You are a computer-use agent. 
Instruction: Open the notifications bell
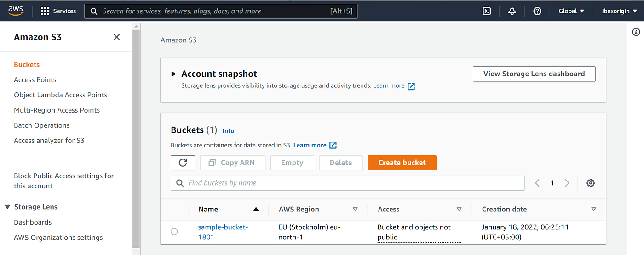tap(512, 11)
